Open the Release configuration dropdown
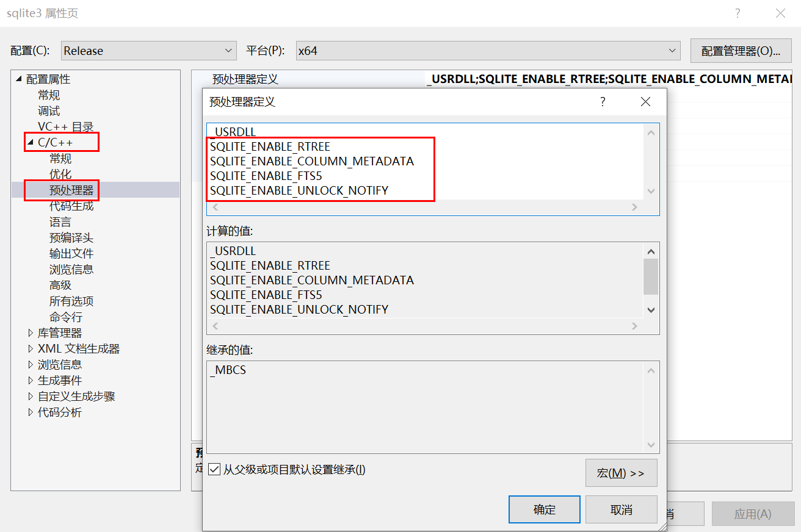The image size is (801, 532). tap(230, 51)
